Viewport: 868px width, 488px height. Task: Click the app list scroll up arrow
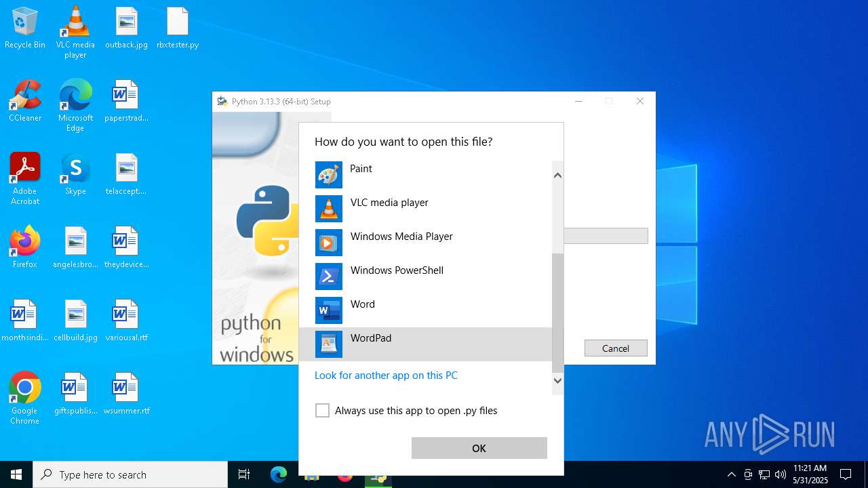(557, 176)
